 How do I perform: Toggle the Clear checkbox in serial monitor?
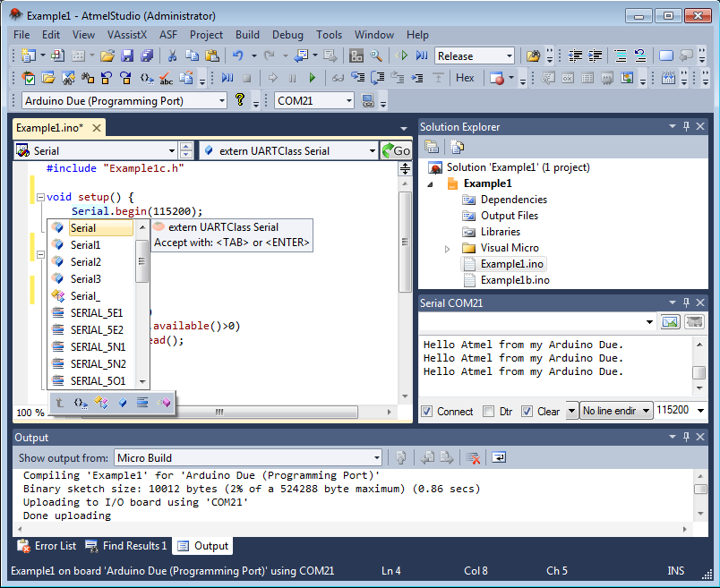[x=527, y=412]
